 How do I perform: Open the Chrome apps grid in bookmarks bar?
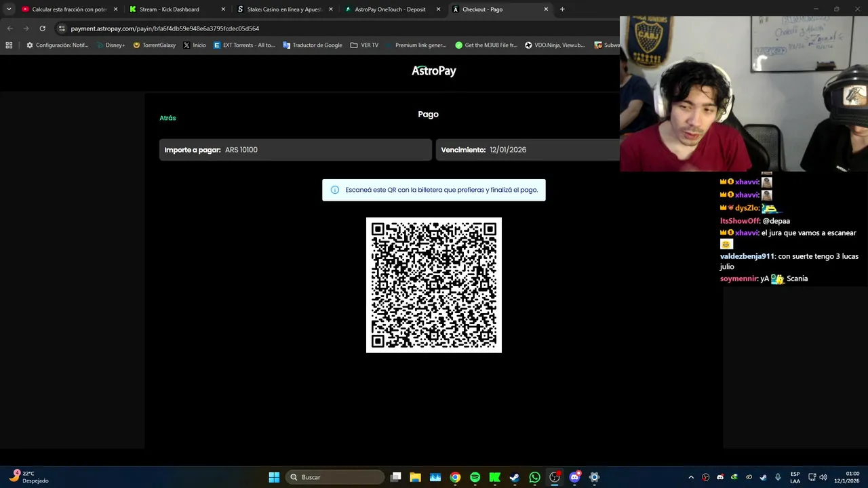click(x=9, y=45)
